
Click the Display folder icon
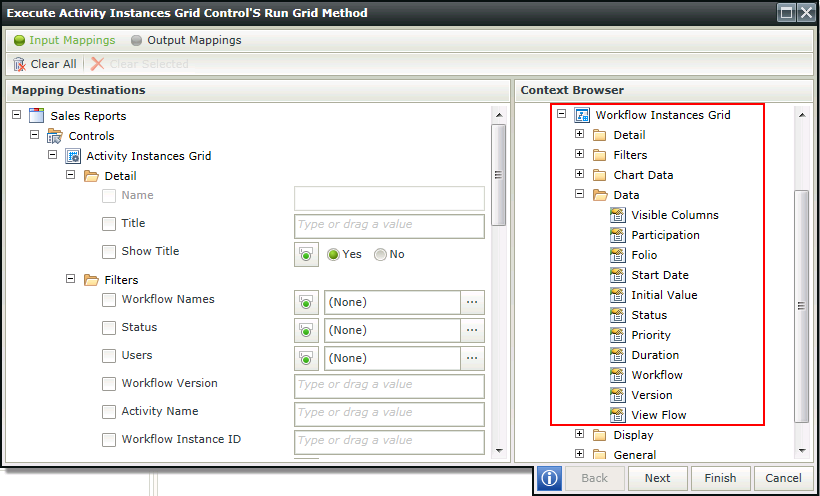pos(600,435)
